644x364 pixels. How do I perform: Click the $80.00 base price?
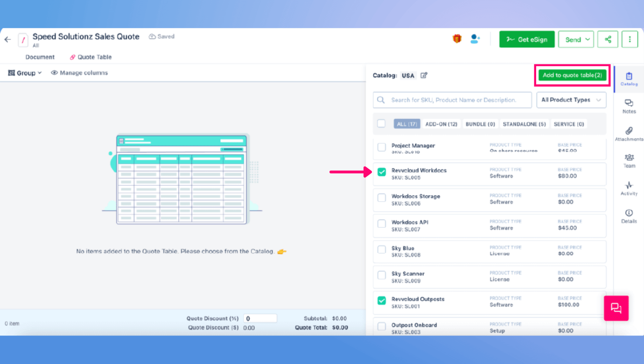pos(567,176)
